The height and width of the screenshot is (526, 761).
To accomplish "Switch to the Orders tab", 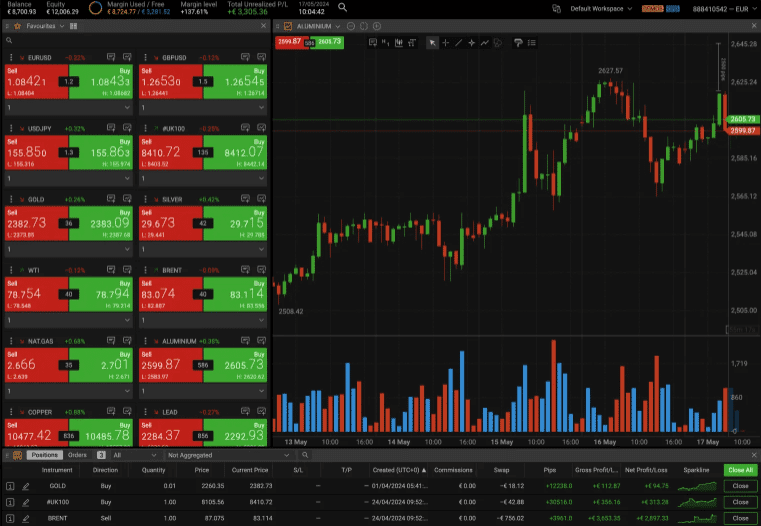I will click(x=77, y=454).
